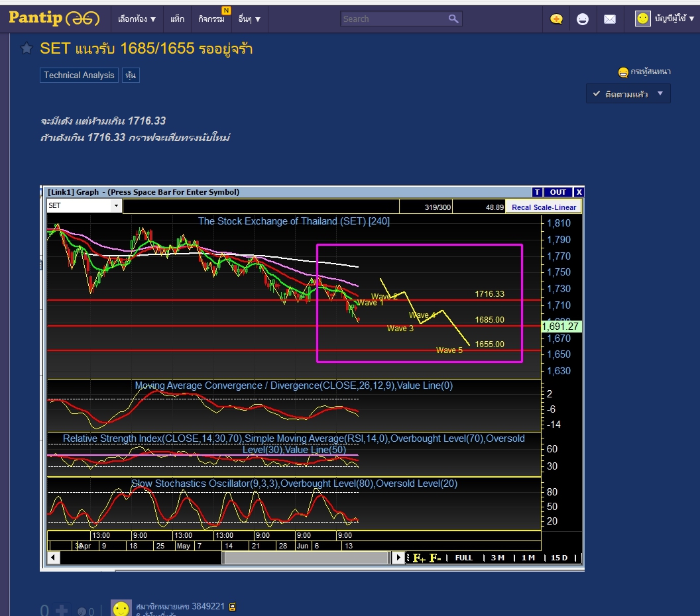Image resolution: width=700 pixels, height=616 pixels.
Task: Close the chart with X button
Action: pos(579,192)
